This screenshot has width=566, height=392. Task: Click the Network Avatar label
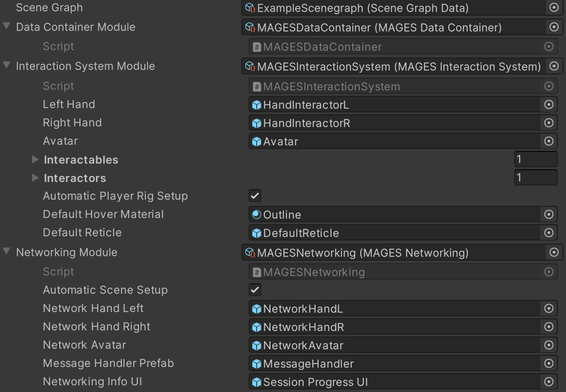click(x=84, y=345)
